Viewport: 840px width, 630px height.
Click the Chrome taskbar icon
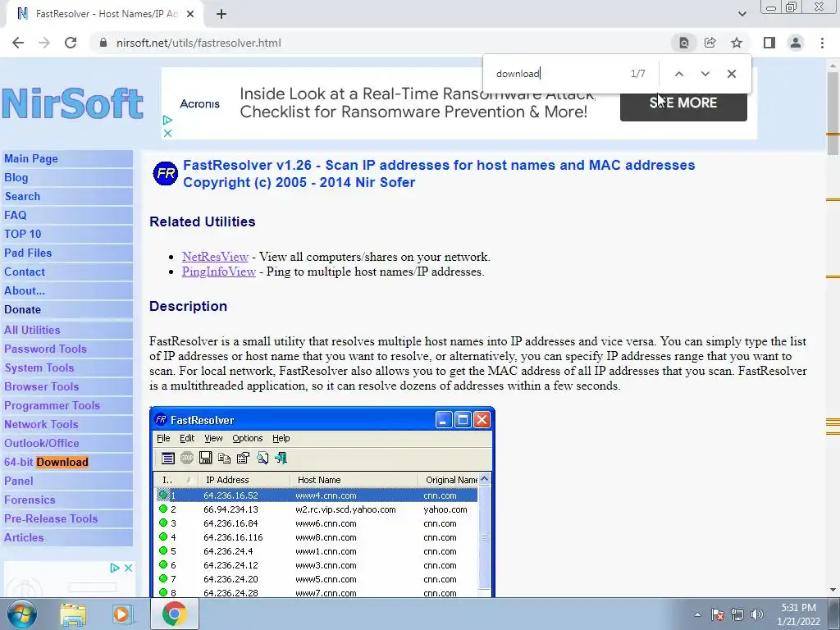click(174, 614)
